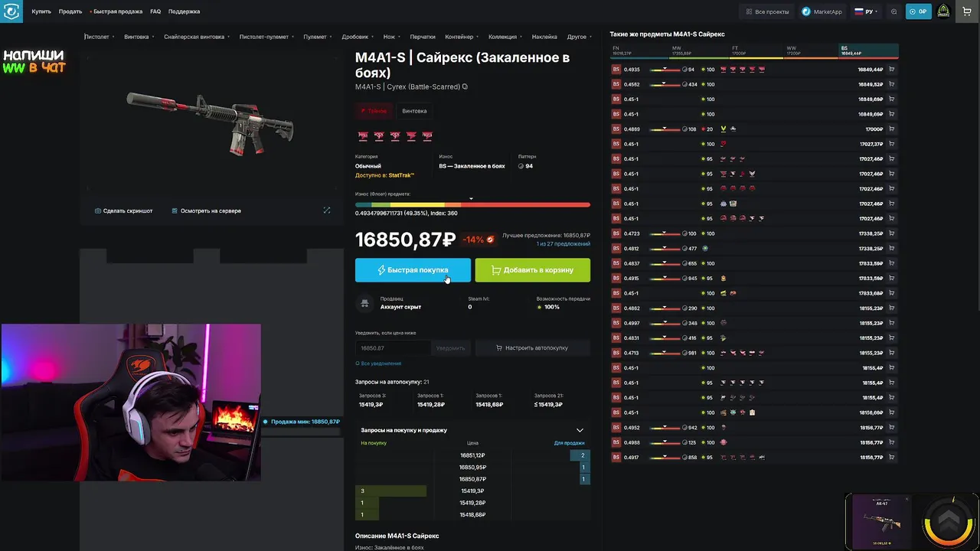Add the 0.4988 float listing to cart
980x551 pixels.
[891, 442]
